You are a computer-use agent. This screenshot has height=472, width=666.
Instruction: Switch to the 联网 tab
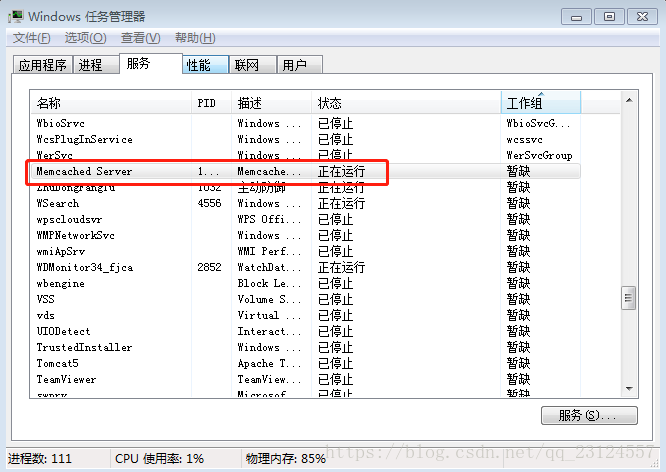coord(253,65)
